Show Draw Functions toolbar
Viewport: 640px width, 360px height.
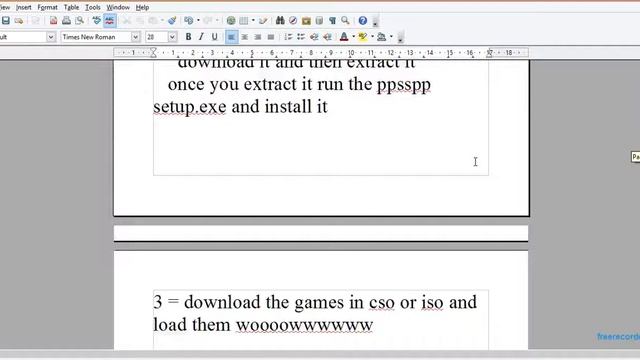point(263,20)
